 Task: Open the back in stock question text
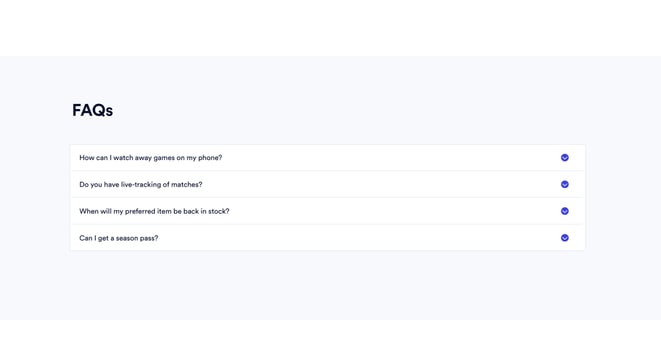[154, 211]
